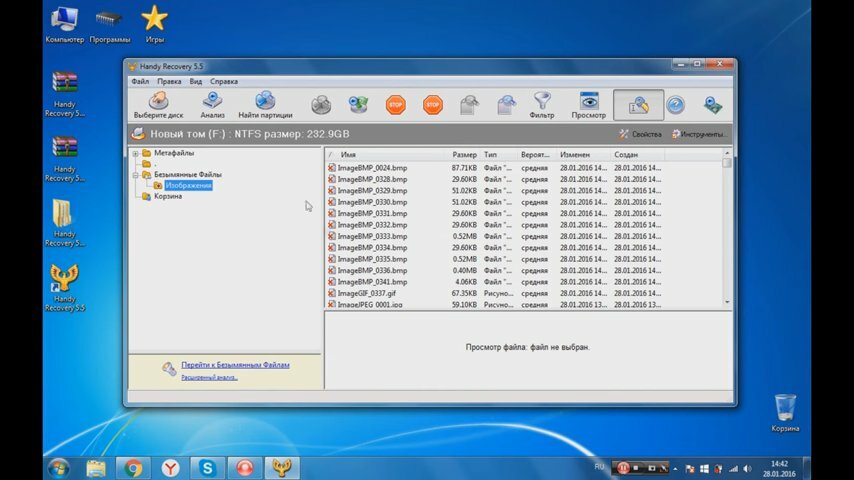Select file ImageGIF_0337.gif
Screen dimensions: 854x480
pos(367,293)
